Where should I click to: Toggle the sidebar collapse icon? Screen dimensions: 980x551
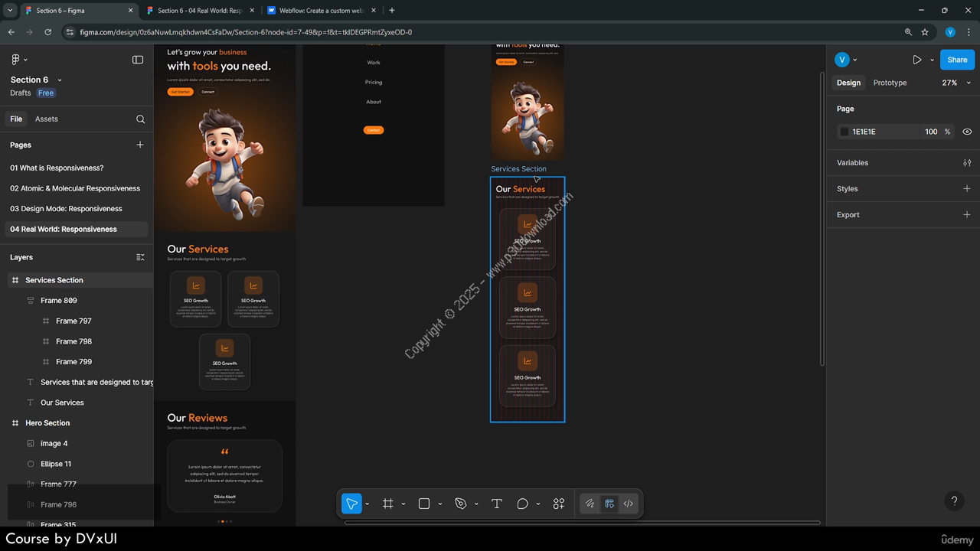(138, 60)
